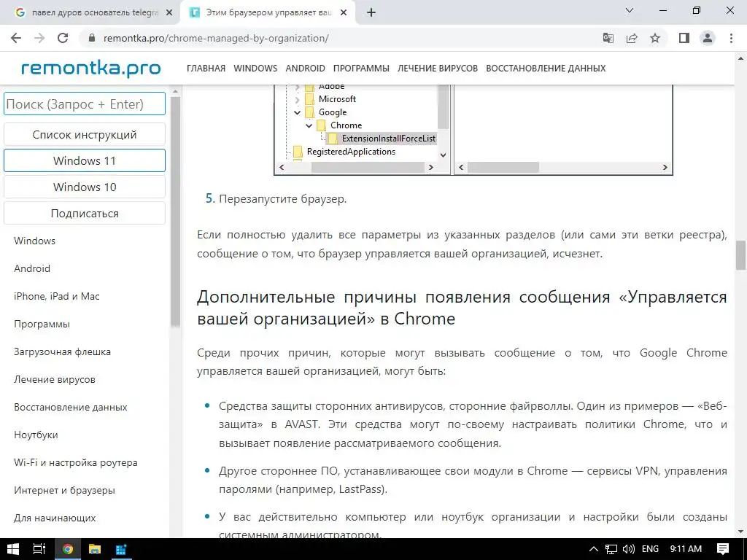Open ANDROID menu item
Screen dimensions: 747x560
[306, 68]
